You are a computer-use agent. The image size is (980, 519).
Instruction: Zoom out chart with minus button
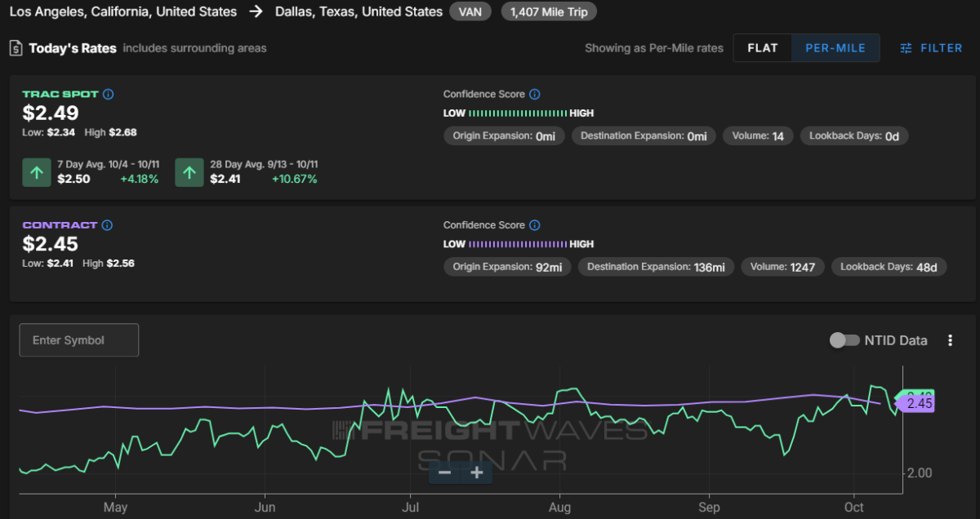tap(444, 472)
